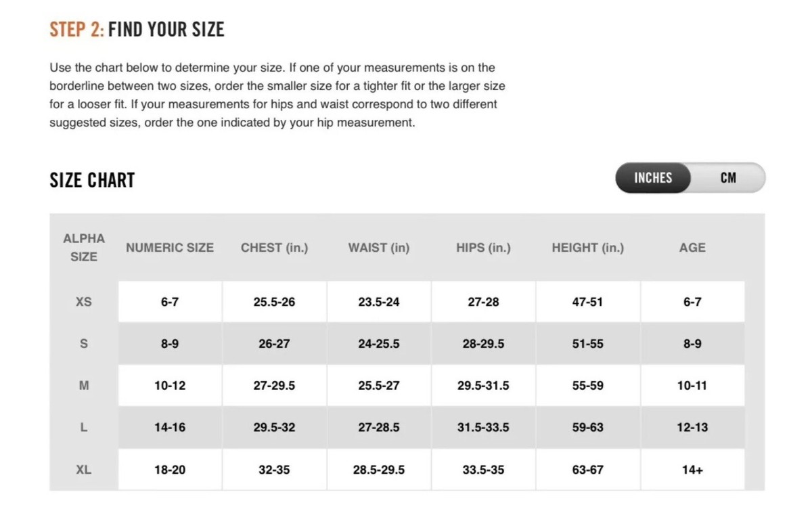Click the HEIGHT (in.) column header
Viewport: 812px width, 511px height.
(x=588, y=248)
